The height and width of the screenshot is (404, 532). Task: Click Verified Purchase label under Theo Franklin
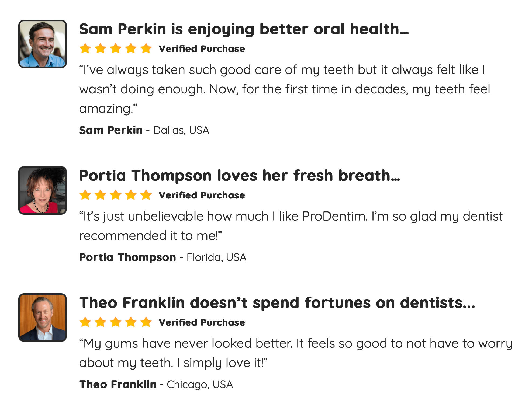[202, 323]
